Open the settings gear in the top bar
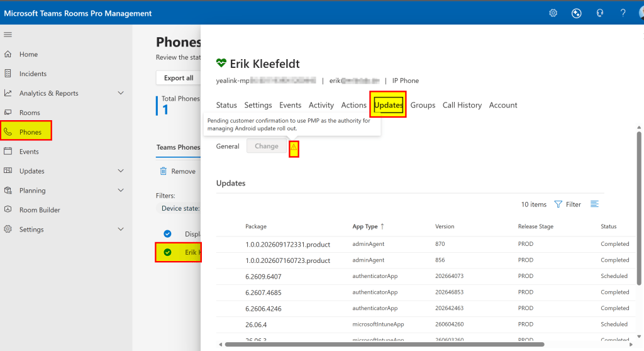This screenshot has height=351, width=644. (553, 13)
